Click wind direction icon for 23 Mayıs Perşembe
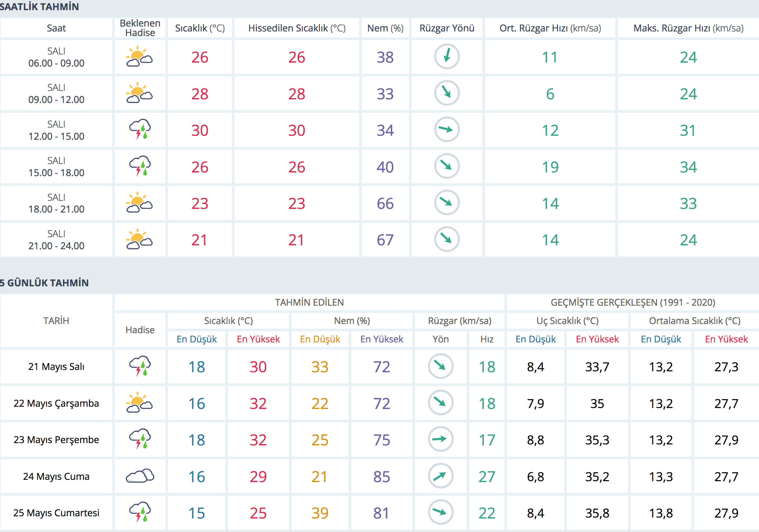 pyautogui.click(x=440, y=440)
